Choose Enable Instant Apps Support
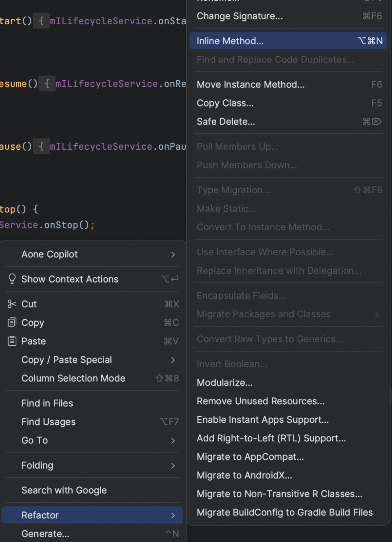 coord(288,420)
